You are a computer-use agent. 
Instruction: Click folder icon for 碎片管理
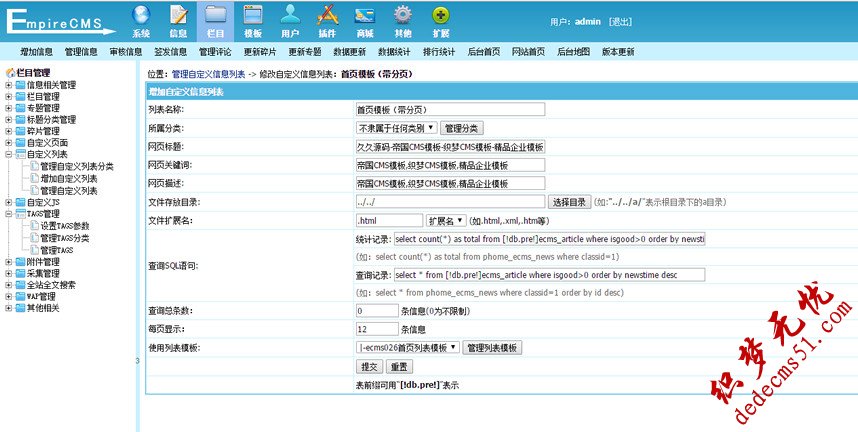(21, 131)
